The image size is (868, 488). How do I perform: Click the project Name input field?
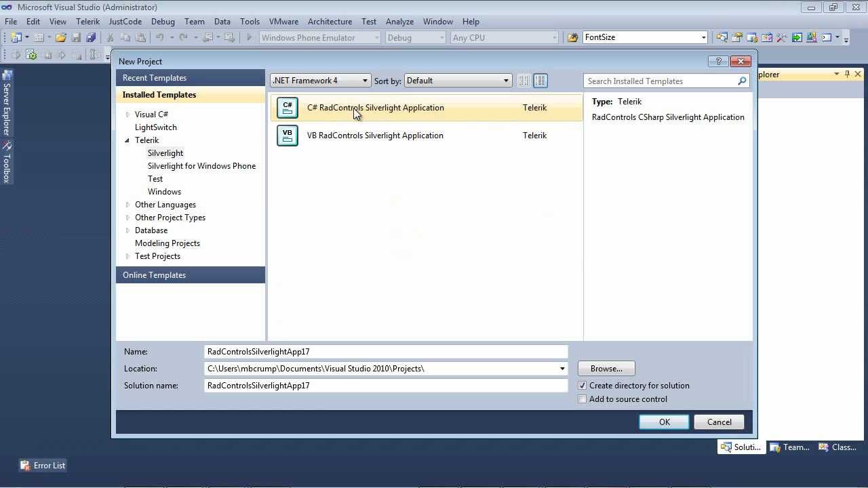coord(386,352)
